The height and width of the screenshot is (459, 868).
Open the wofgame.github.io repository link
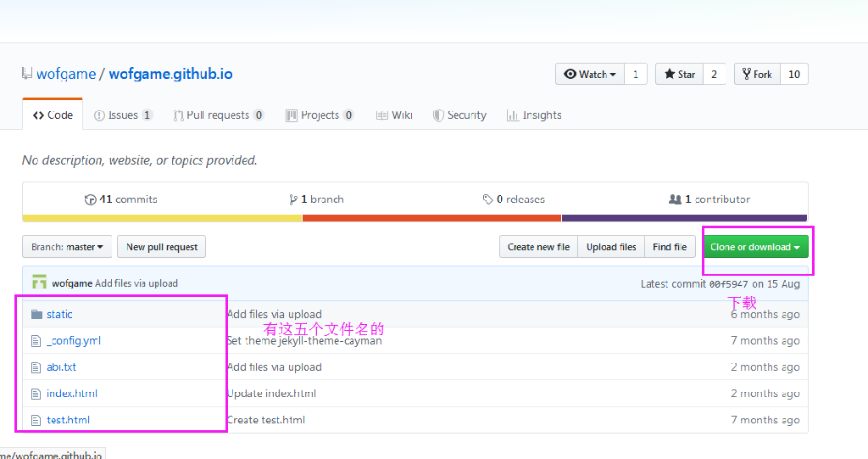point(170,74)
